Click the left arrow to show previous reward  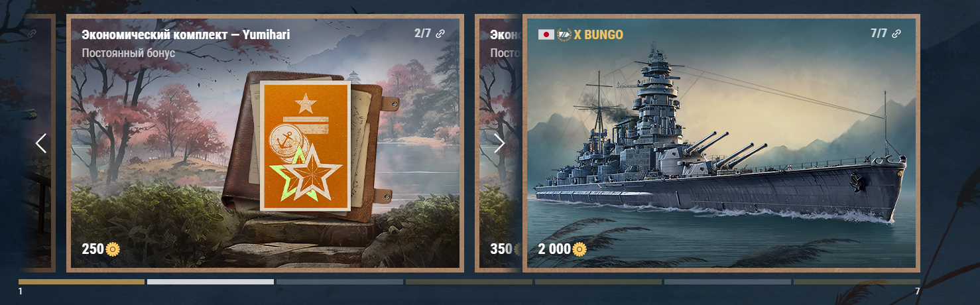(41, 143)
